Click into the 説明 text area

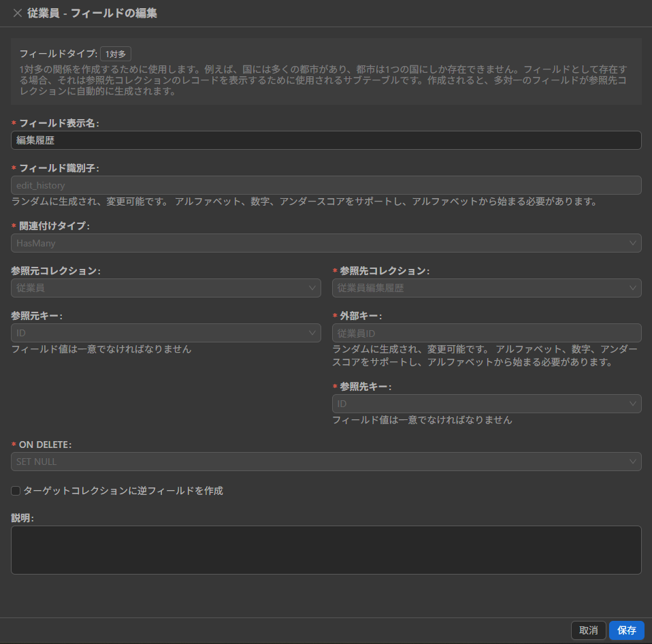coord(326,550)
